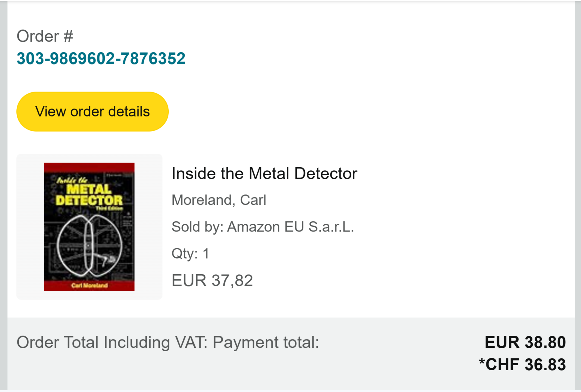The width and height of the screenshot is (581, 392).
Task: Click the yellow METAL DETECTOR text on cover
Action: tap(89, 195)
